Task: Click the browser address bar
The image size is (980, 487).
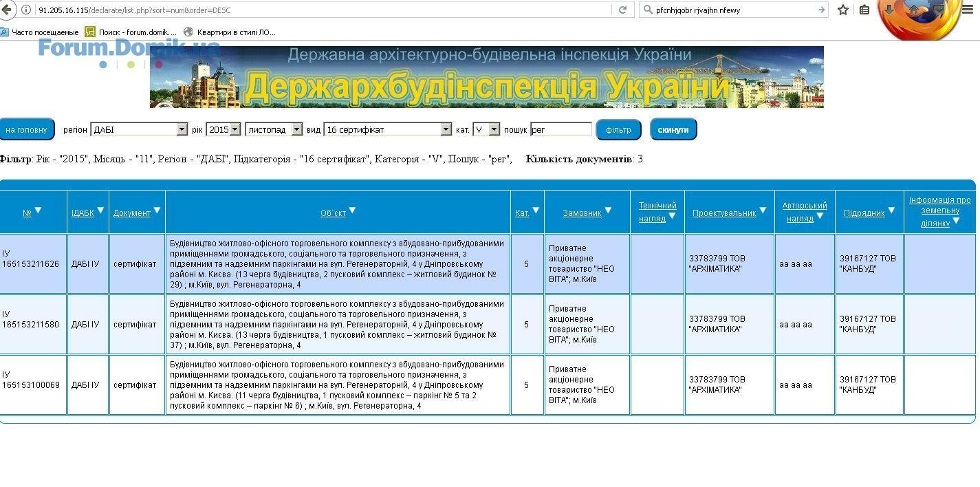Action: coord(323,10)
